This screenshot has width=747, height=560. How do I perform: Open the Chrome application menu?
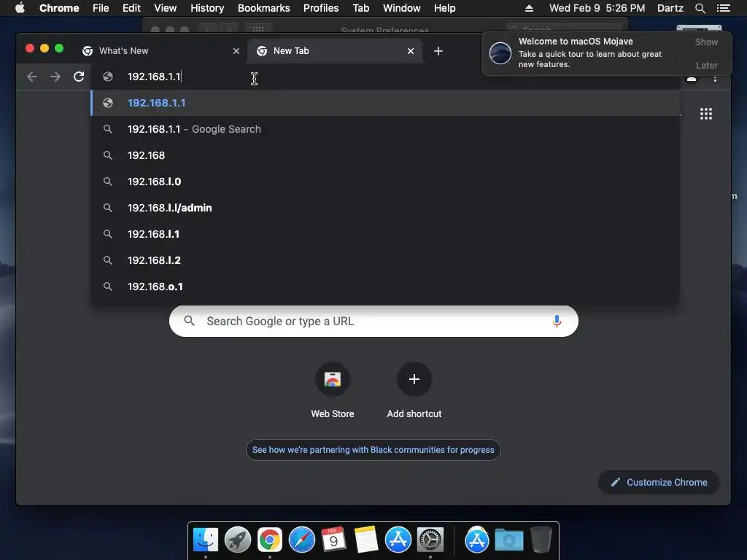click(x=59, y=8)
